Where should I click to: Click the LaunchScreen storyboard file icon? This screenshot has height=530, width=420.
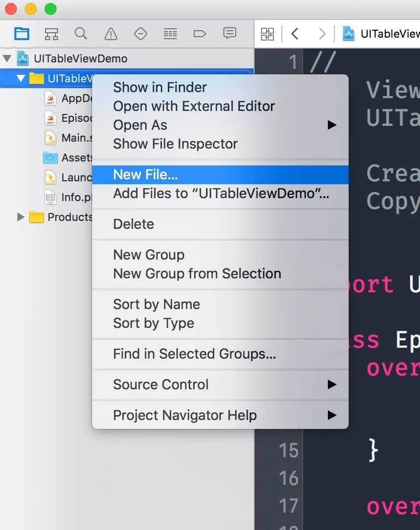(x=51, y=177)
